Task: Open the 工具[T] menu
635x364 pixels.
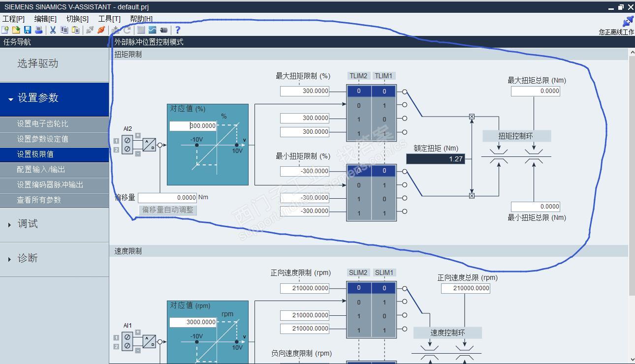Action: pos(109,19)
